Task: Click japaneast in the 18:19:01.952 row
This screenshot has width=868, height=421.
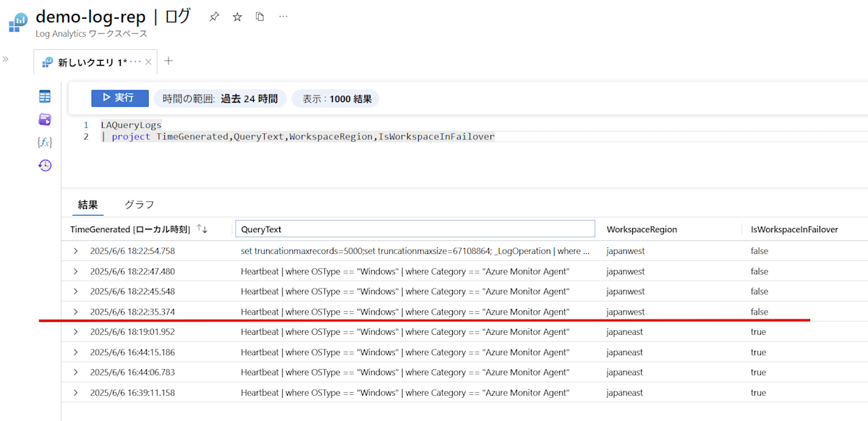Action: point(625,332)
